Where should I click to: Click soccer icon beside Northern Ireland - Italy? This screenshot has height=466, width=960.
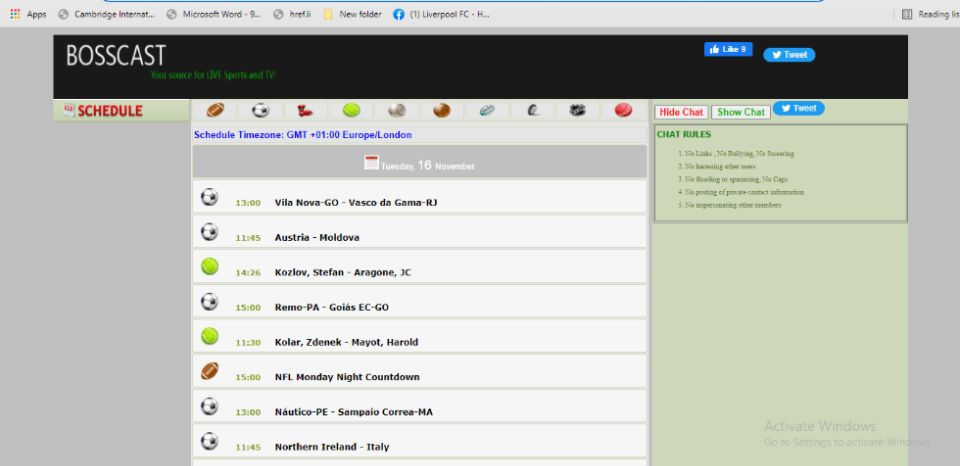[209, 441]
